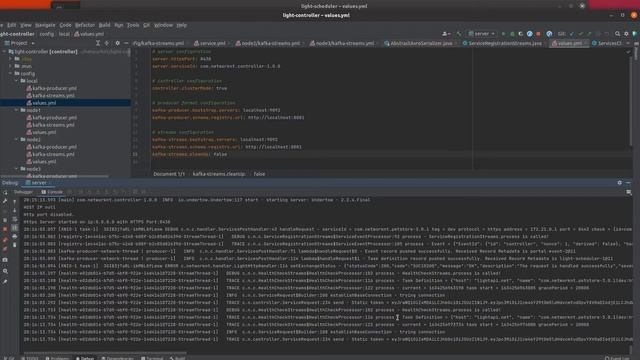Click the red Stop icon in toolbar
This screenshot has width=640, height=360.
(538, 34)
